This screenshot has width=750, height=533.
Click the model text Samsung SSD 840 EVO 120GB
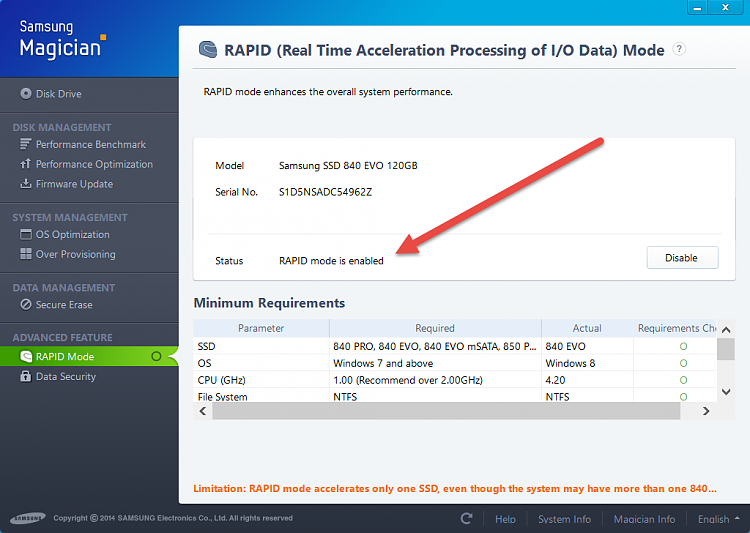[x=348, y=166]
